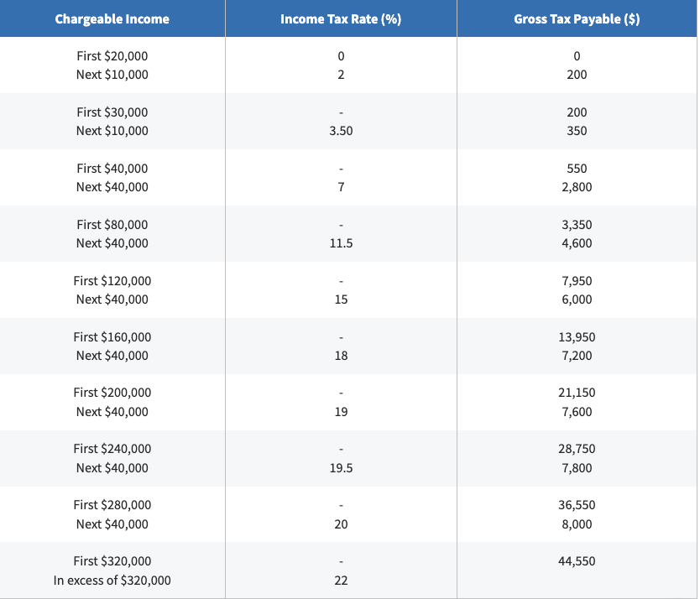Click the 3.50 tax rate value
This screenshot has width=700, height=599.
[341, 131]
